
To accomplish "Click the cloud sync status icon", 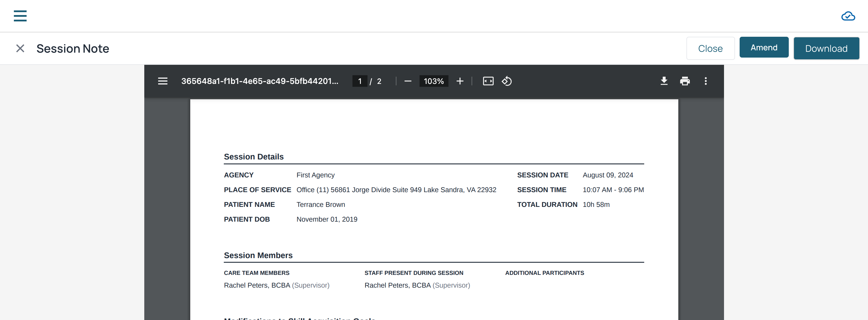I will coord(848,16).
